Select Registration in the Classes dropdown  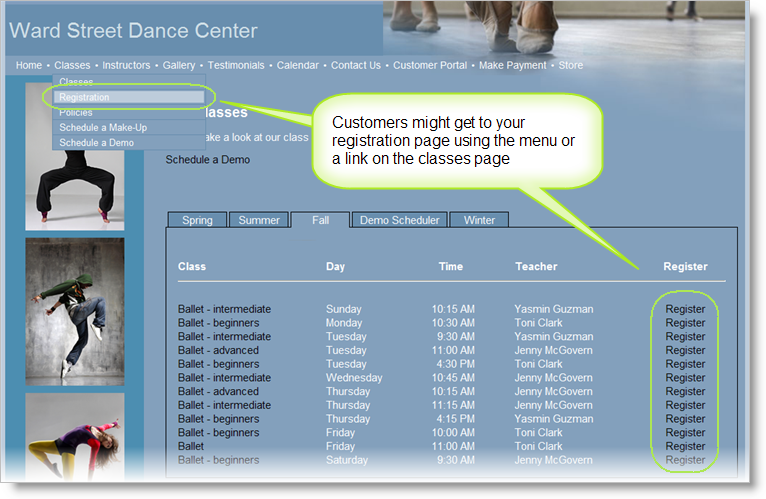[x=84, y=97]
